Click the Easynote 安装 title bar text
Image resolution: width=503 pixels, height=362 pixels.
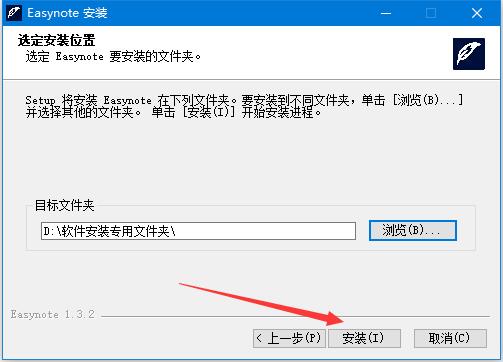[x=67, y=13]
